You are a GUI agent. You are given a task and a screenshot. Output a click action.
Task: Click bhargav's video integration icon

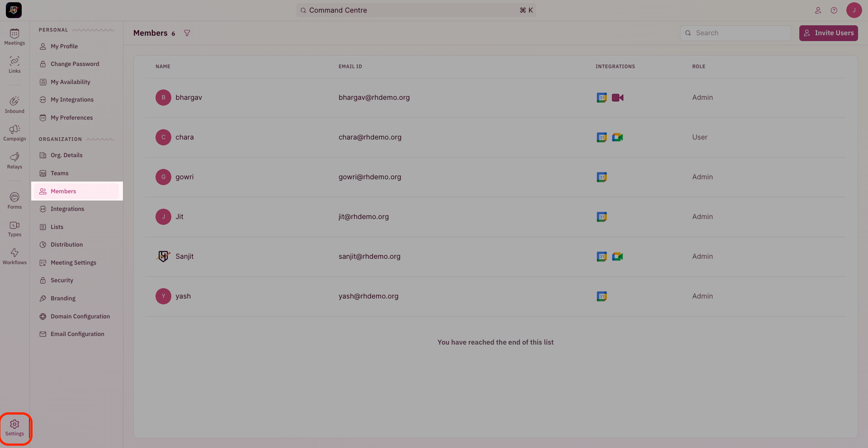pos(618,98)
